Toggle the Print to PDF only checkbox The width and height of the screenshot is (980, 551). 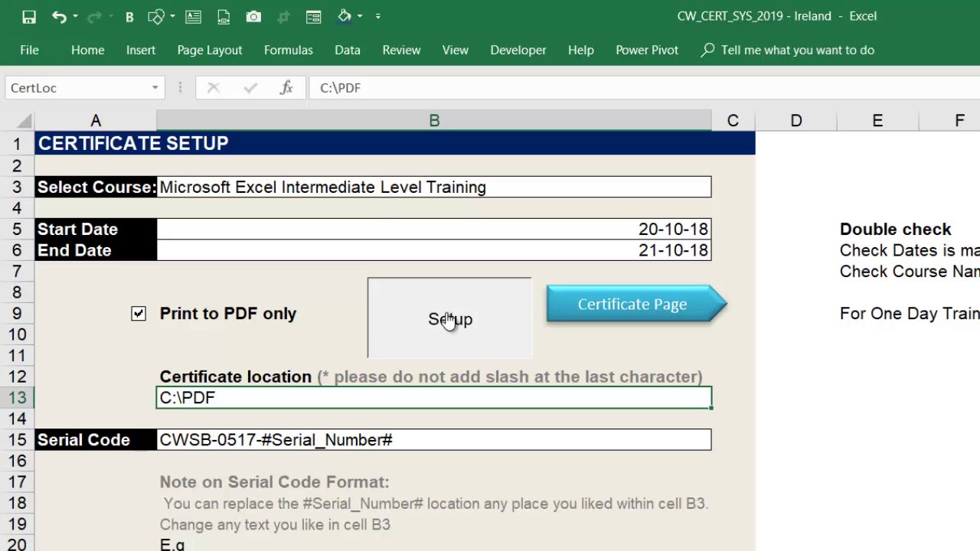pyautogui.click(x=139, y=314)
